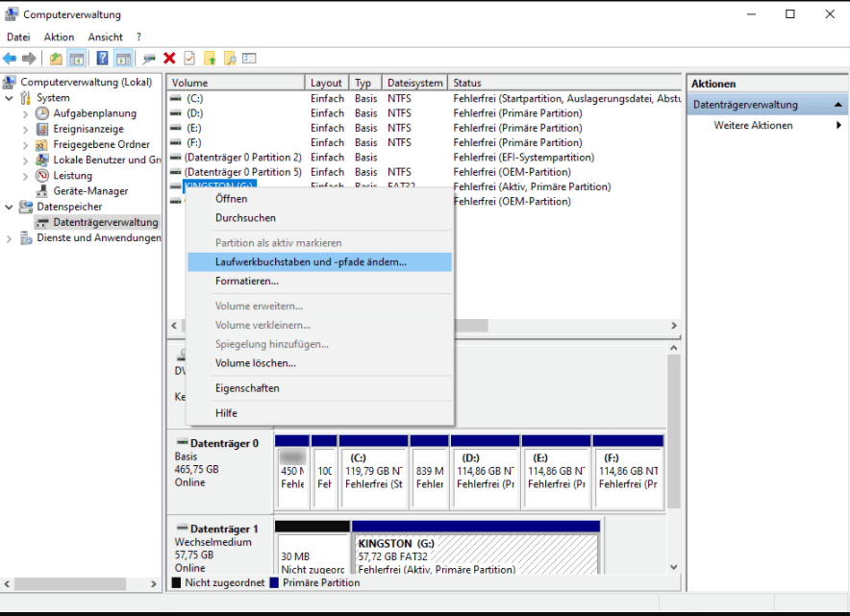The height and width of the screenshot is (616, 850).
Task: Select Ereignisanzeige in the System tree
Action: coord(88,129)
